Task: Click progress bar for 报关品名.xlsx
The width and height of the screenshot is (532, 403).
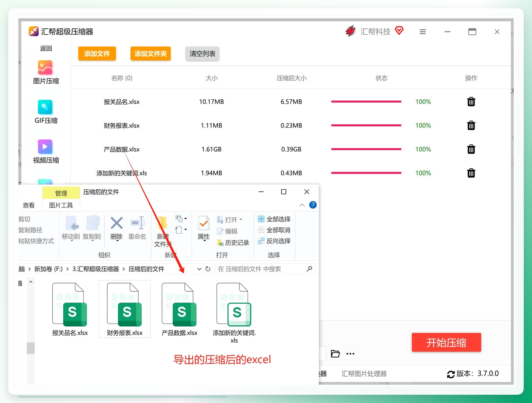Action: click(366, 102)
